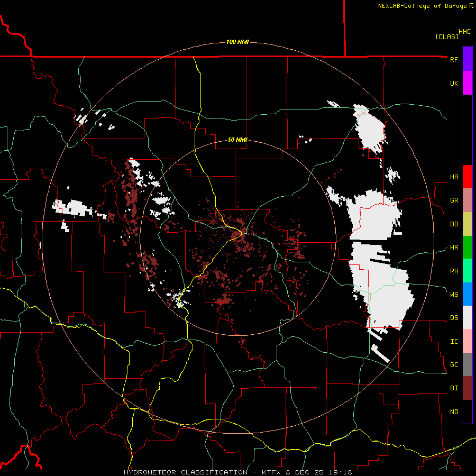Screen dimensions: 476x476
Task: Select the IC pink legend swatch
Action: tap(467, 341)
